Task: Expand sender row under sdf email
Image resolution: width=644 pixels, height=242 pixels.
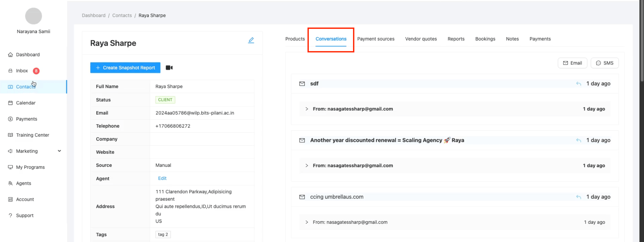Action: 306,109
